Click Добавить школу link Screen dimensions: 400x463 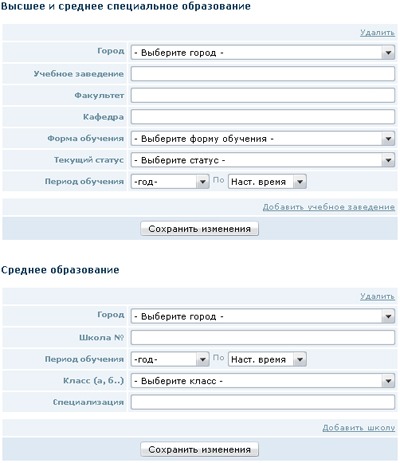pyautogui.click(x=359, y=428)
